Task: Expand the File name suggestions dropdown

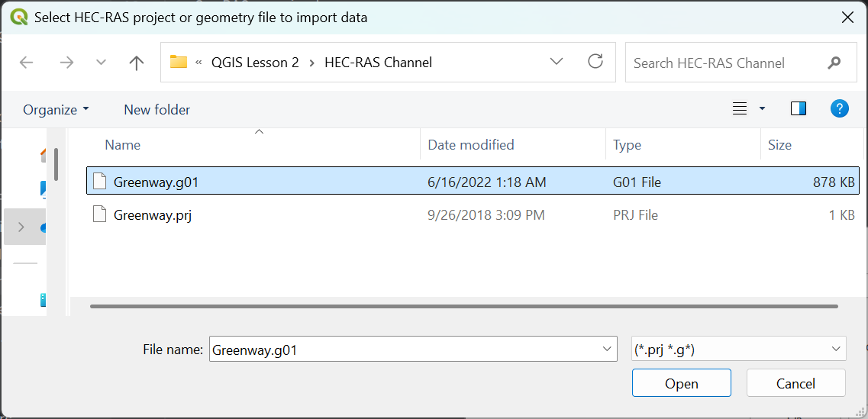Action: coord(608,349)
